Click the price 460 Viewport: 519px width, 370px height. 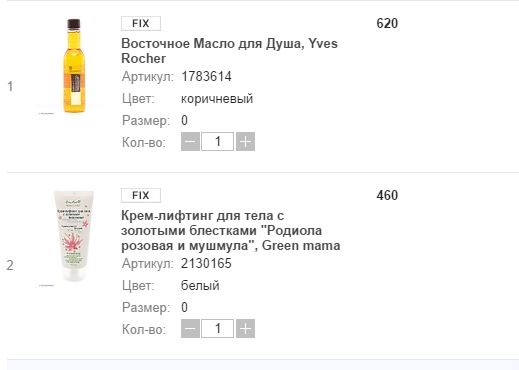pos(387,195)
